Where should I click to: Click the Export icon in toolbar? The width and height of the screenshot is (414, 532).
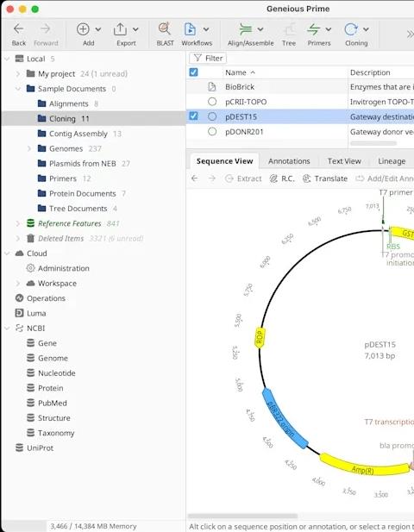120,29
